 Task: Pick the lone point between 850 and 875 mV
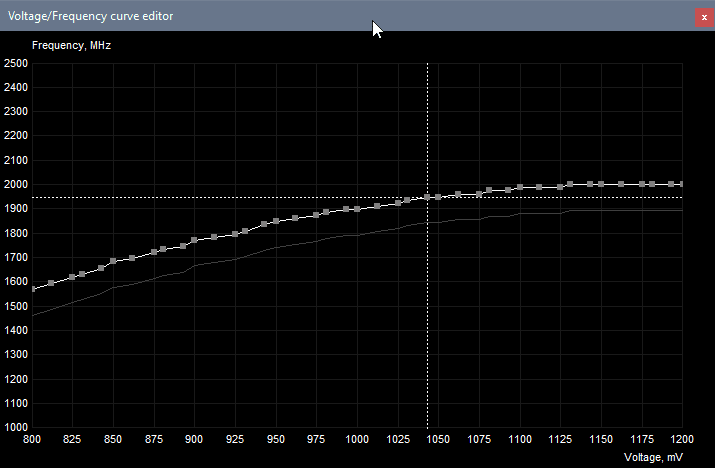132,258
